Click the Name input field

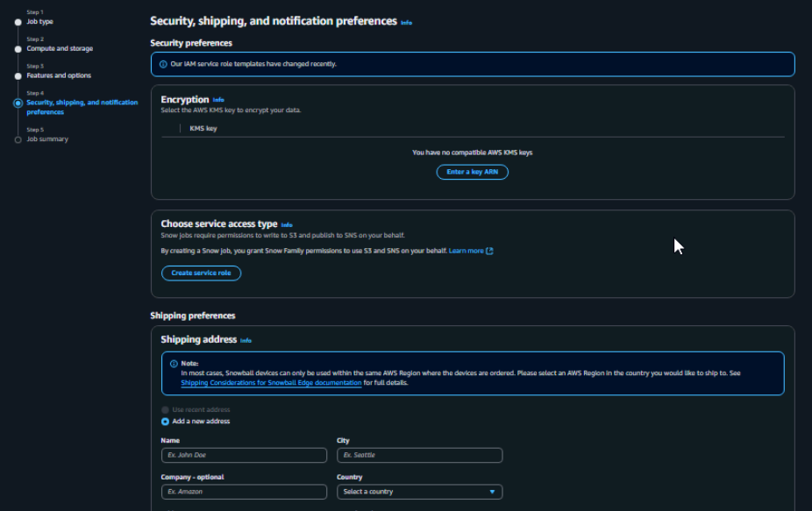(x=244, y=456)
